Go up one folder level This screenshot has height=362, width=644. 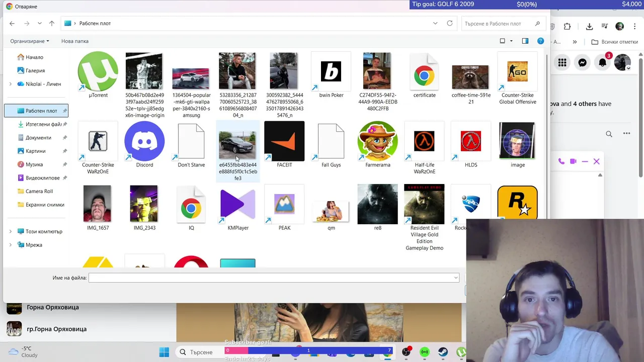pos(52,24)
